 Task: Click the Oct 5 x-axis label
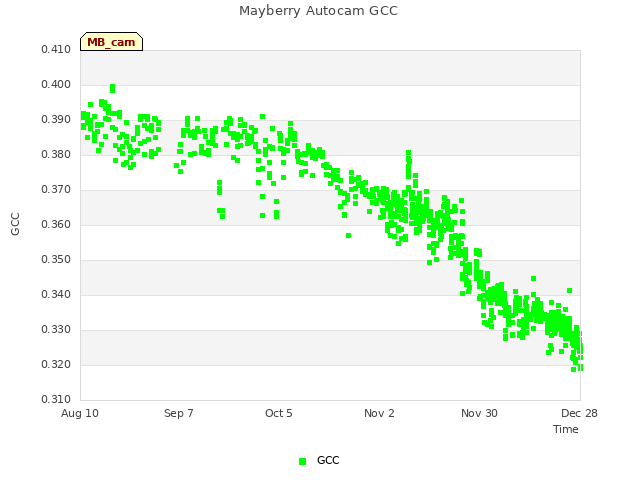point(279,413)
